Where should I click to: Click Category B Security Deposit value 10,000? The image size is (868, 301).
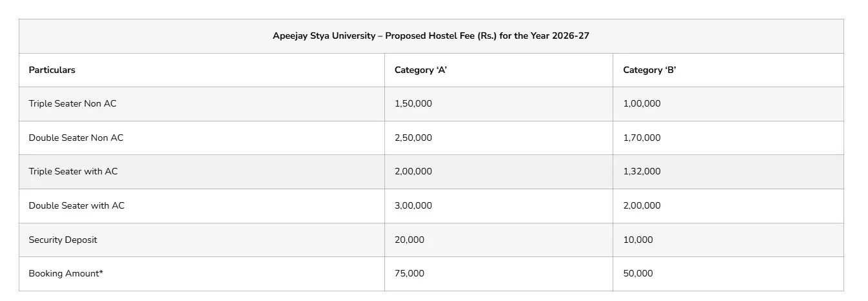click(x=637, y=240)
